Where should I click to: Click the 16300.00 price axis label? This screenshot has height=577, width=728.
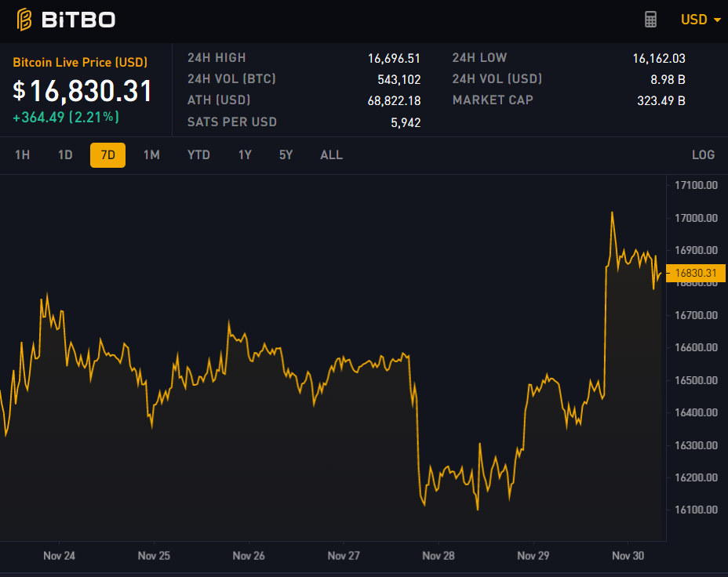(696, 445)
